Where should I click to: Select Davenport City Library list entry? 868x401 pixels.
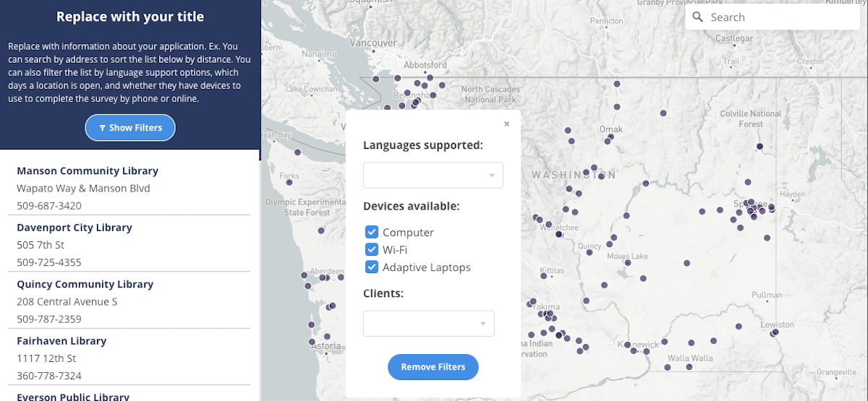[x=75, y=228]
